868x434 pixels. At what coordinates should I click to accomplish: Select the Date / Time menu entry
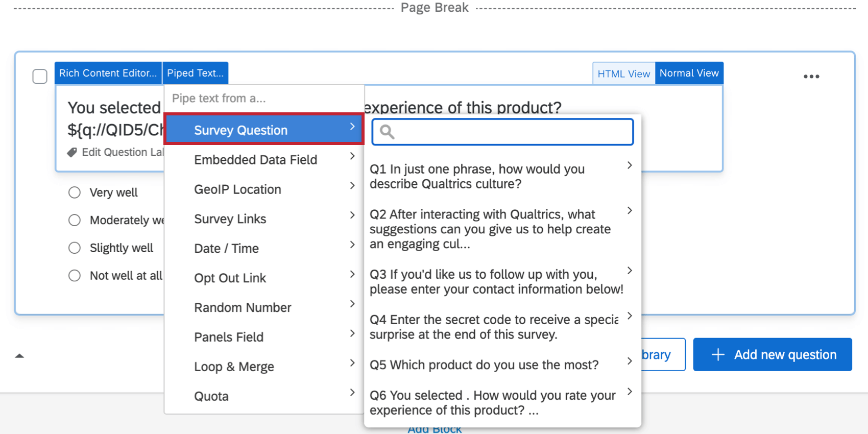226,249
